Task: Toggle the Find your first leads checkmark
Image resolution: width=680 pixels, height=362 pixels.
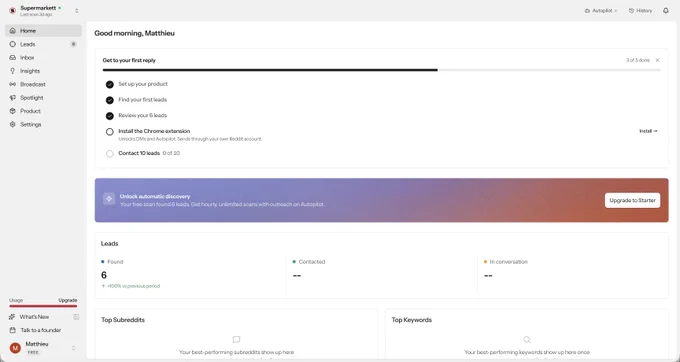Action: (x=110, y=100)
